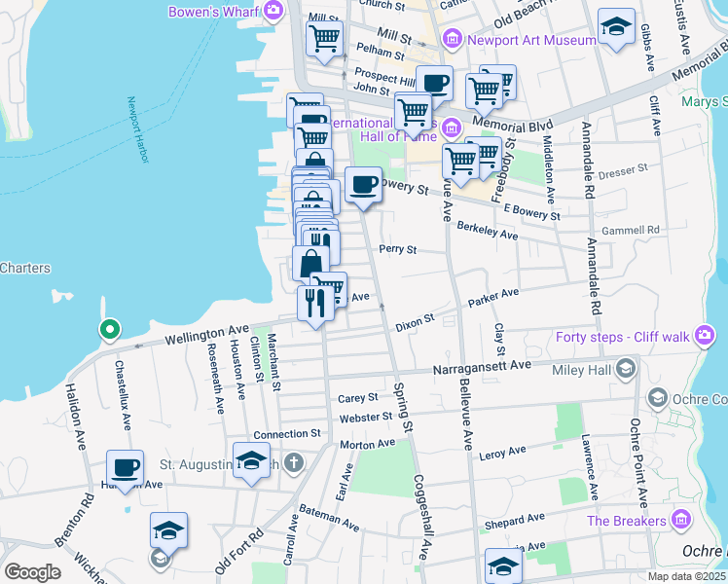
Task: Click the Miley Hall school icon
Action: [x=624, y=367]
